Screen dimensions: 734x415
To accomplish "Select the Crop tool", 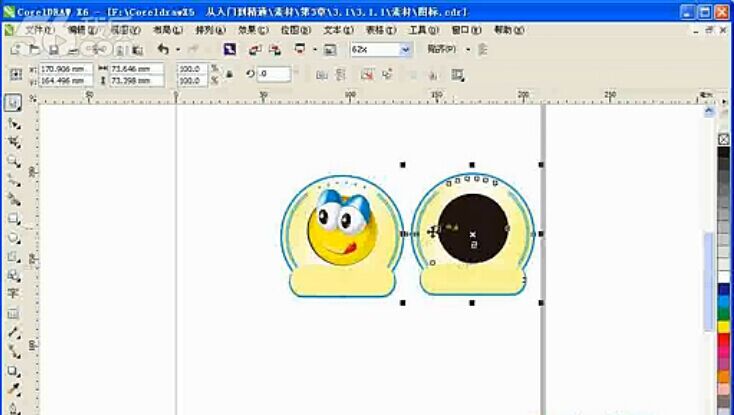I will click(14, 142).
